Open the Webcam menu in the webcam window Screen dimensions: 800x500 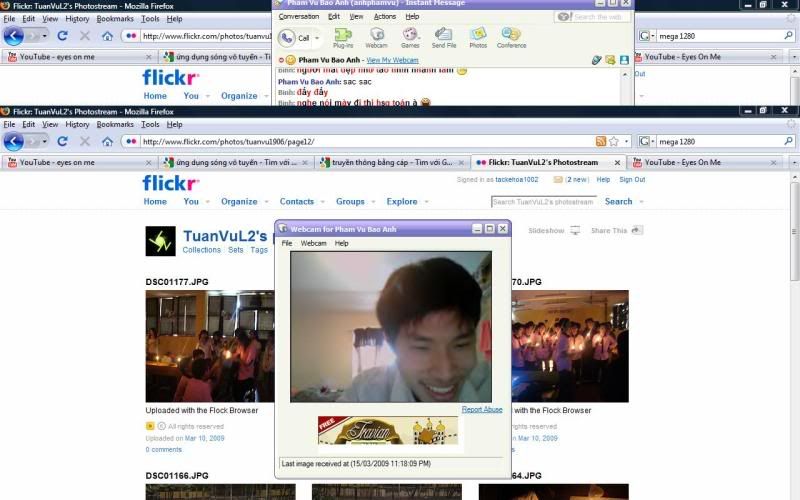(x=313, y=243)
